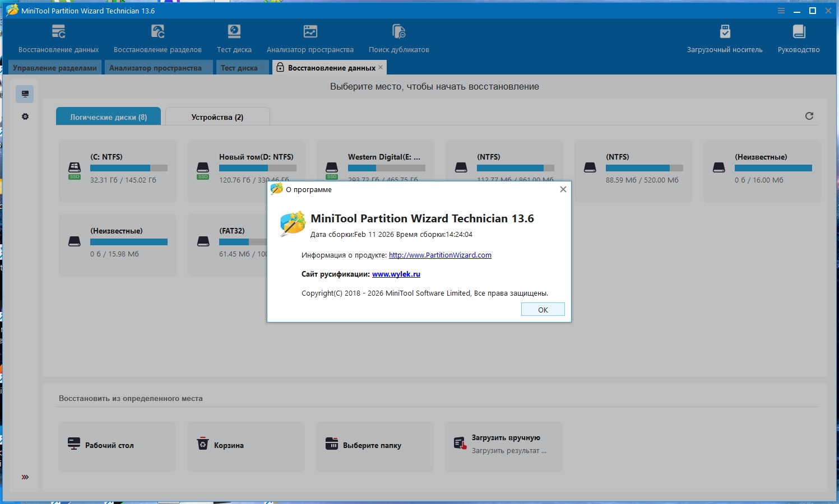Refresh the drive list
The image size is (839, 504).
809,116
